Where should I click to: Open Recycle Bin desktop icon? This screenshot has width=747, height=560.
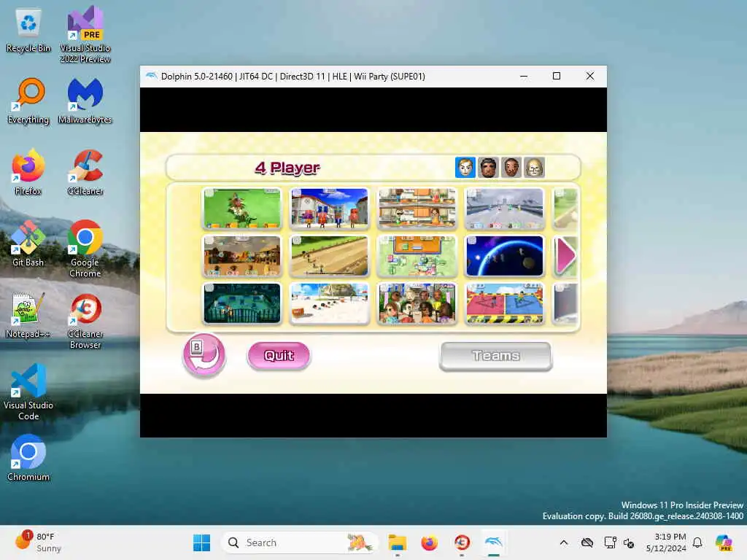tap(28, 31)
